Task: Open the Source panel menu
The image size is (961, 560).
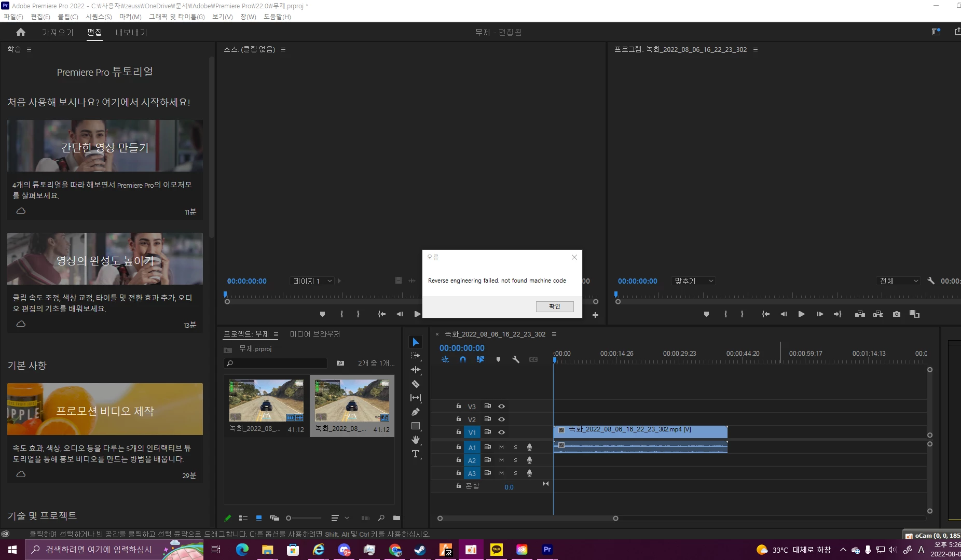Action: pyautogui.click(x=283, y=49)
